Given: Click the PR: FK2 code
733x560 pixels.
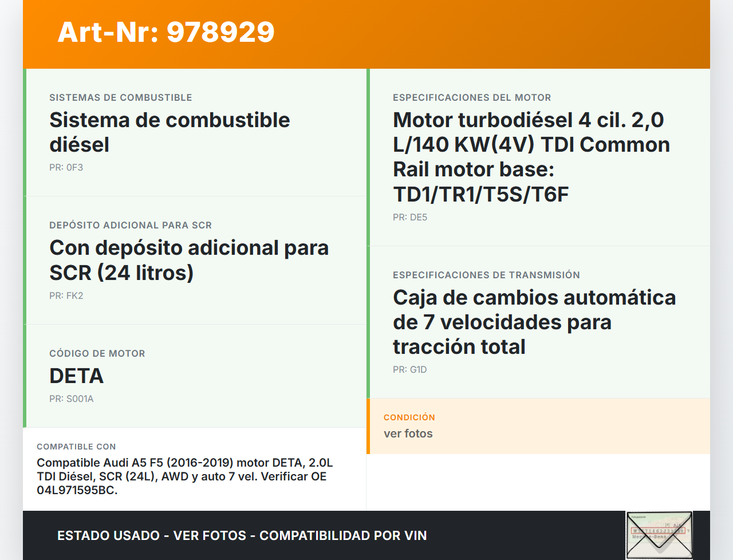Looking at the screenshot, I should [x=66, y=296].
